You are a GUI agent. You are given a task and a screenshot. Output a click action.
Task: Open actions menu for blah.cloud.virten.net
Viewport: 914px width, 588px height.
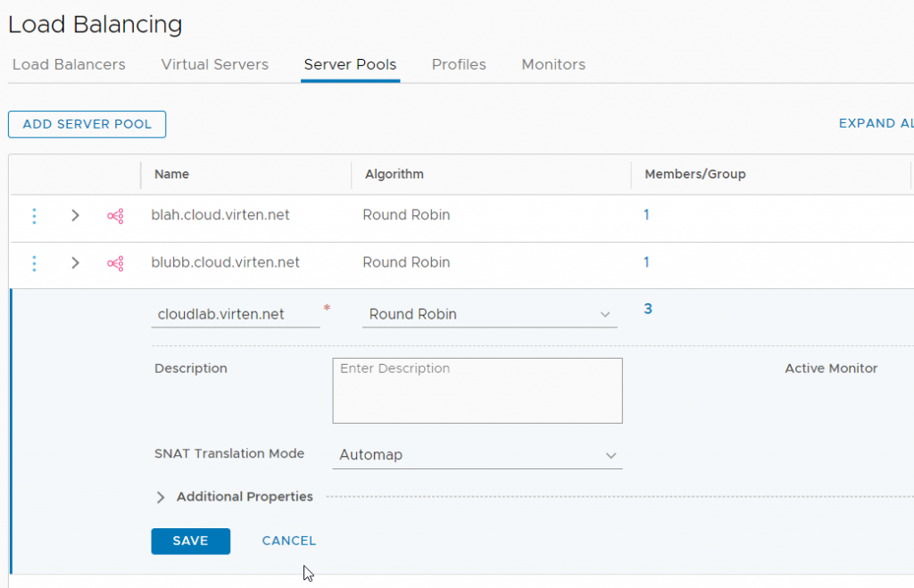34,215
